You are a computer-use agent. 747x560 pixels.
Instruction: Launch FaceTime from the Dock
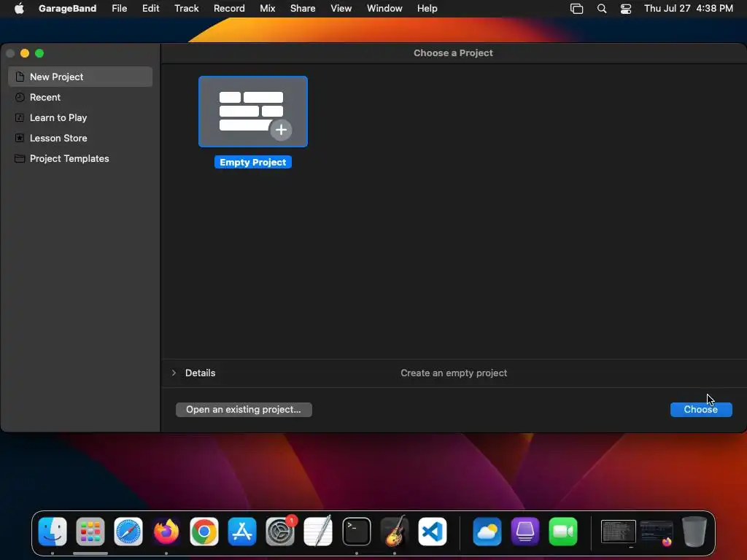point(563,532)
